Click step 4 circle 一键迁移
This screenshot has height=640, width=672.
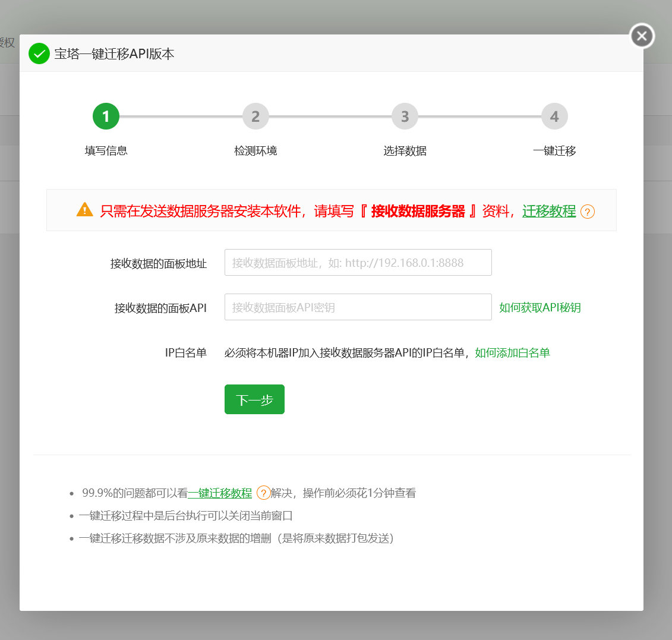tap(554, 116)
